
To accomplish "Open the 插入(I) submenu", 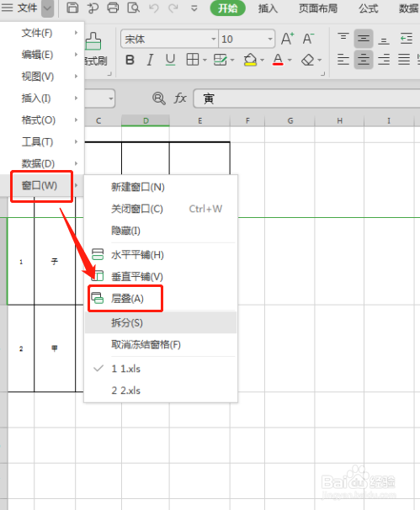I will click(42, 98).
